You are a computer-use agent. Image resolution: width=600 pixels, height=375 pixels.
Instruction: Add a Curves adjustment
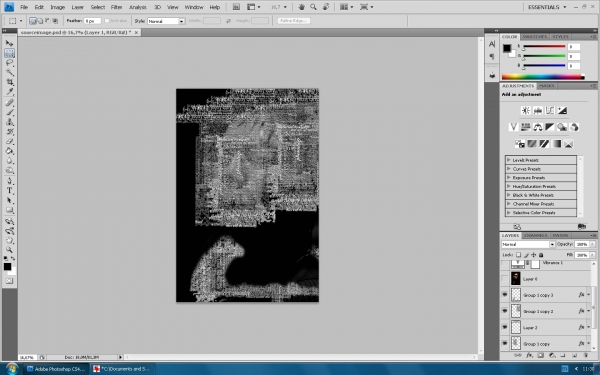550,111
